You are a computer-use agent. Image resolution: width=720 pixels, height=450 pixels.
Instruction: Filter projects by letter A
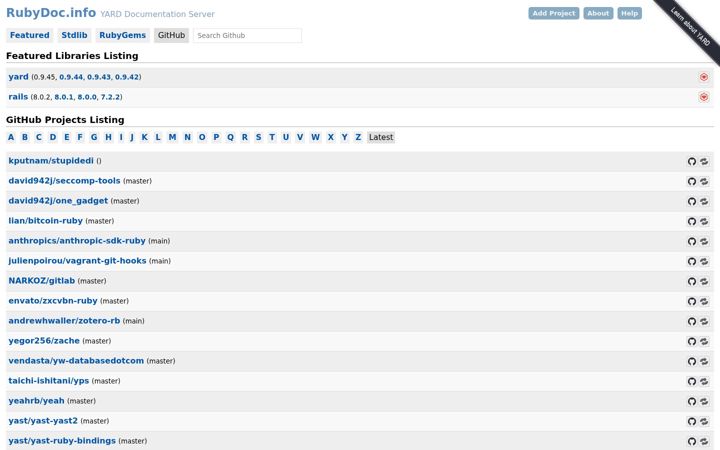click(11, 137)
